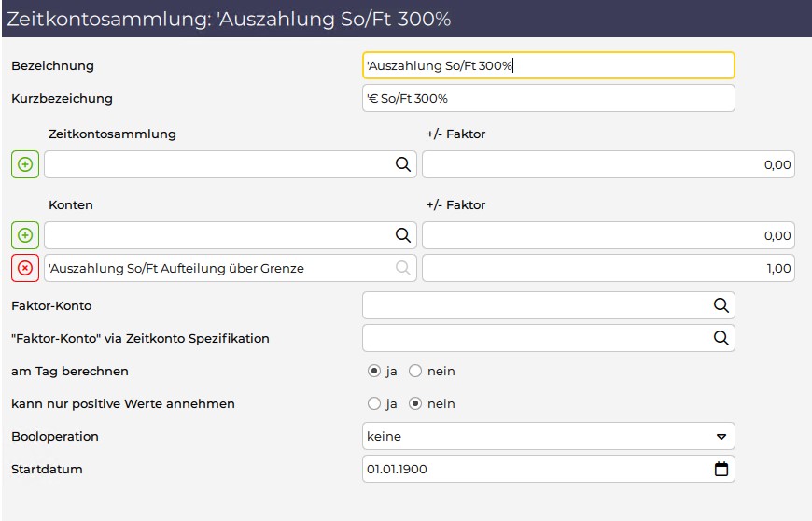Click into the Bezeichnung text field
The image size is (812, 521).
point(549,65)
